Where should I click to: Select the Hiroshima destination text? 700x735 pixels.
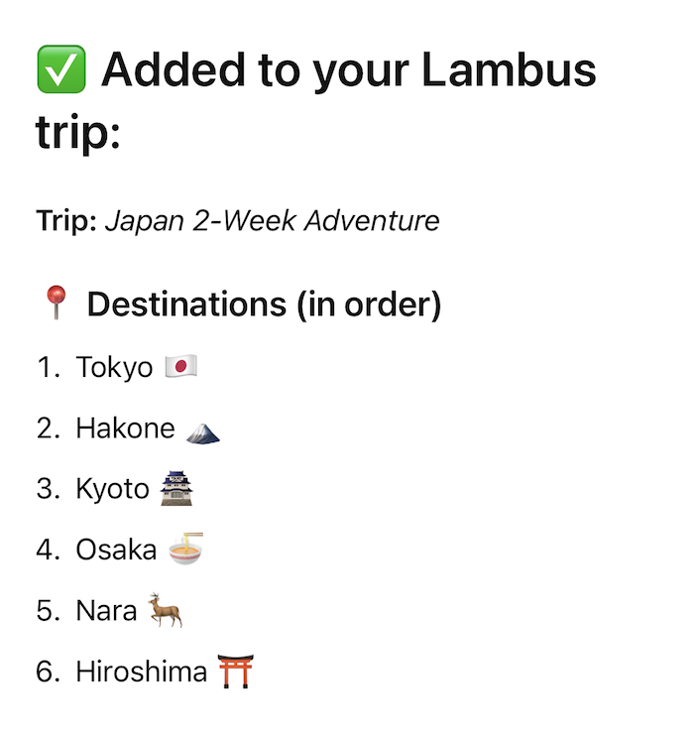tap(141, 672)
